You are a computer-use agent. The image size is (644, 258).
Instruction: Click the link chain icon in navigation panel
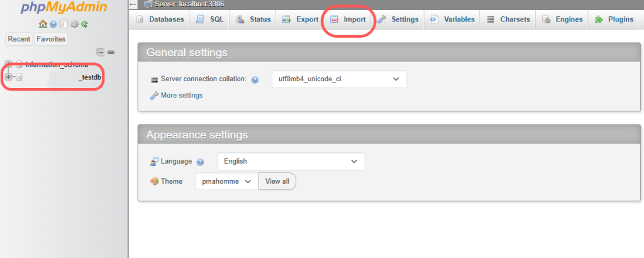[x=111, y=52]
